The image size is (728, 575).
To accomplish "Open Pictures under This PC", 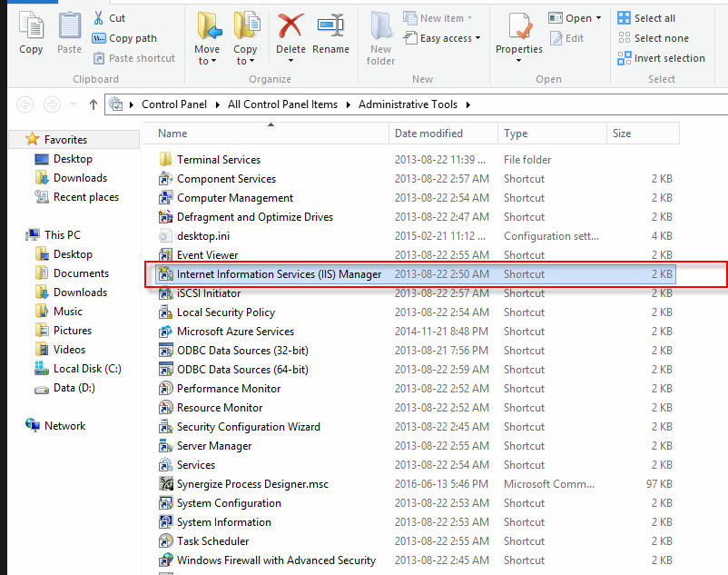I will point(73,331).
